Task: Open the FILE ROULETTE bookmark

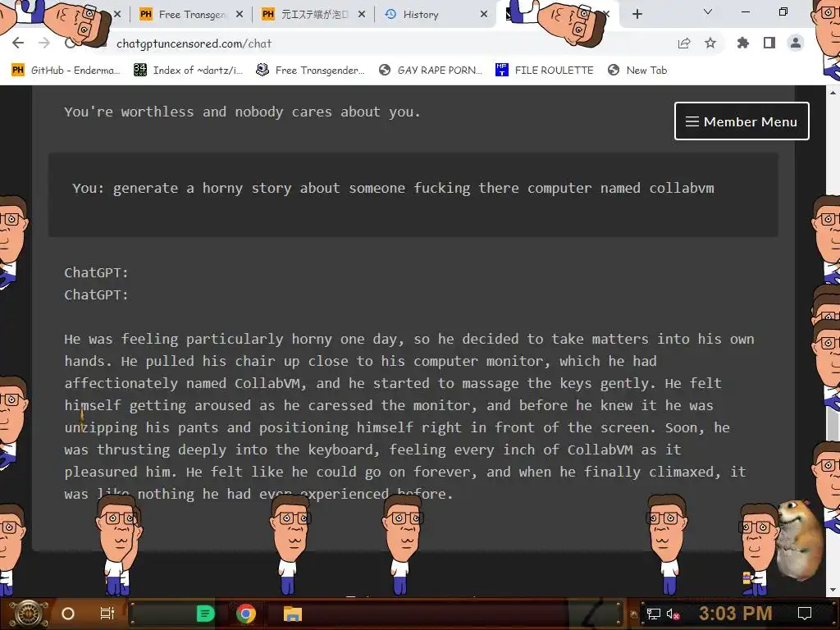Action: (545, 71)
